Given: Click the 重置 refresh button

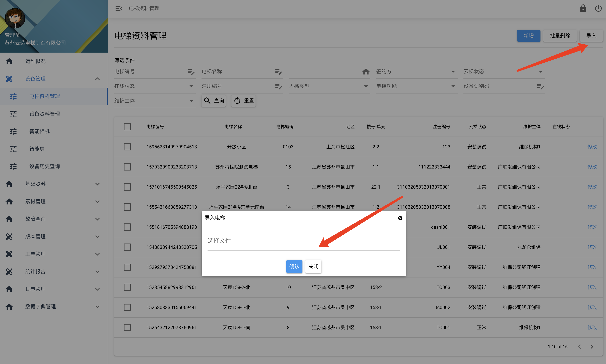Looking at the screenshot, I should pyautogui.click(x=243, y=101).
